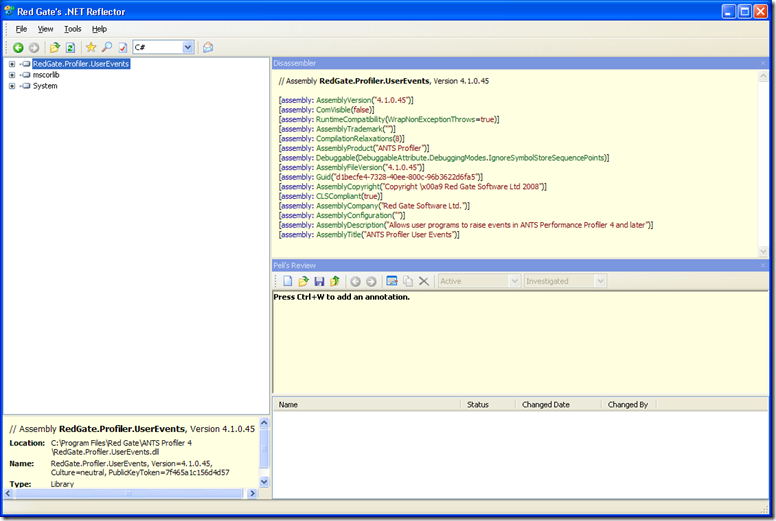Click the delete X icon in Peli's Review
Screen dimensions: 776x521
pos(424,282)
